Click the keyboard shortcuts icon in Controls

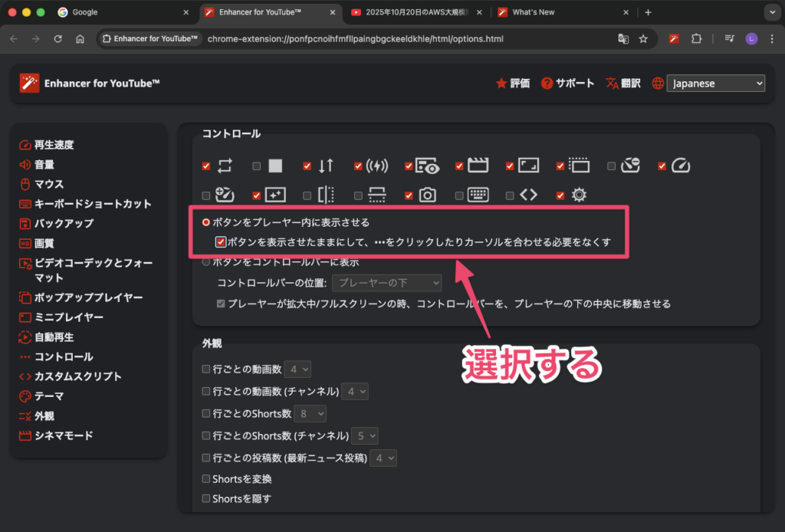[478, 195]
